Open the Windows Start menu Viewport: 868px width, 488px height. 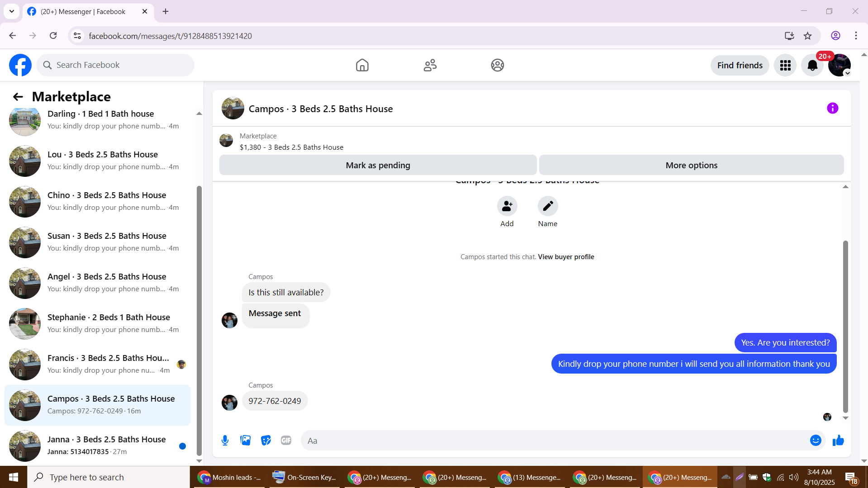tap(14, 477)
